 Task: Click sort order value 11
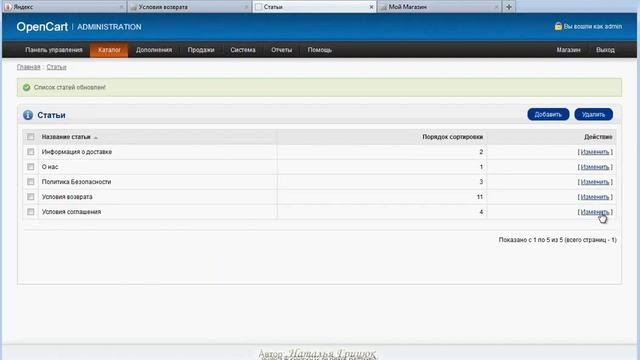(480, 197)
